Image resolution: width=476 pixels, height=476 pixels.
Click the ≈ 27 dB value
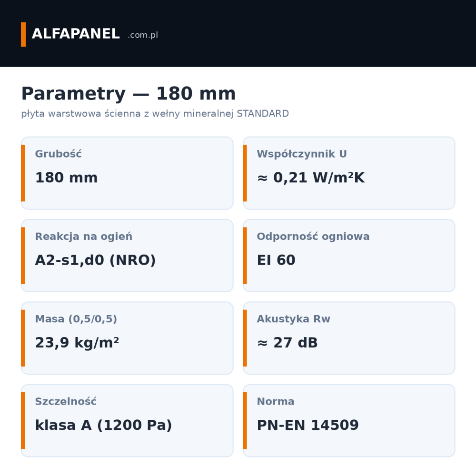point(287,343)
